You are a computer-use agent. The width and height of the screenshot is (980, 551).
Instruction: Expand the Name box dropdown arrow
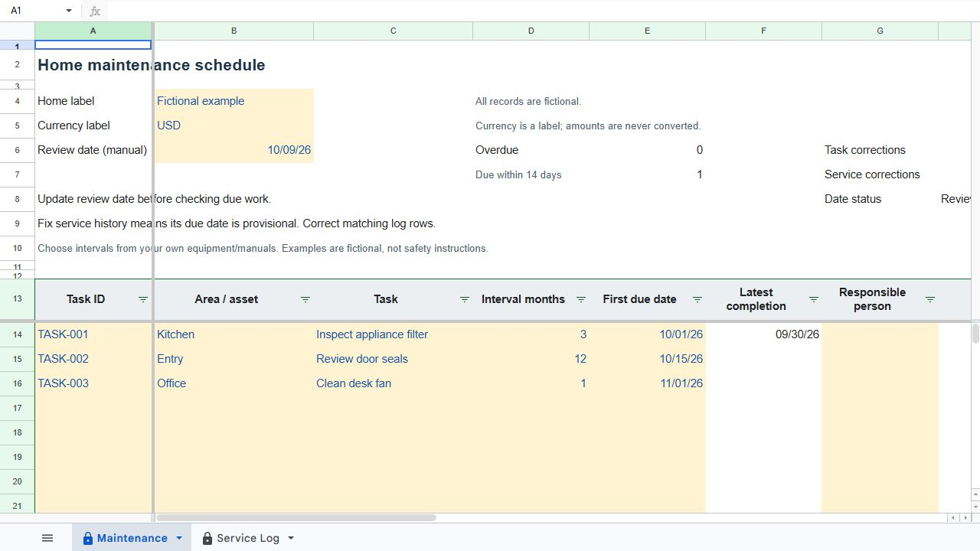69,11
